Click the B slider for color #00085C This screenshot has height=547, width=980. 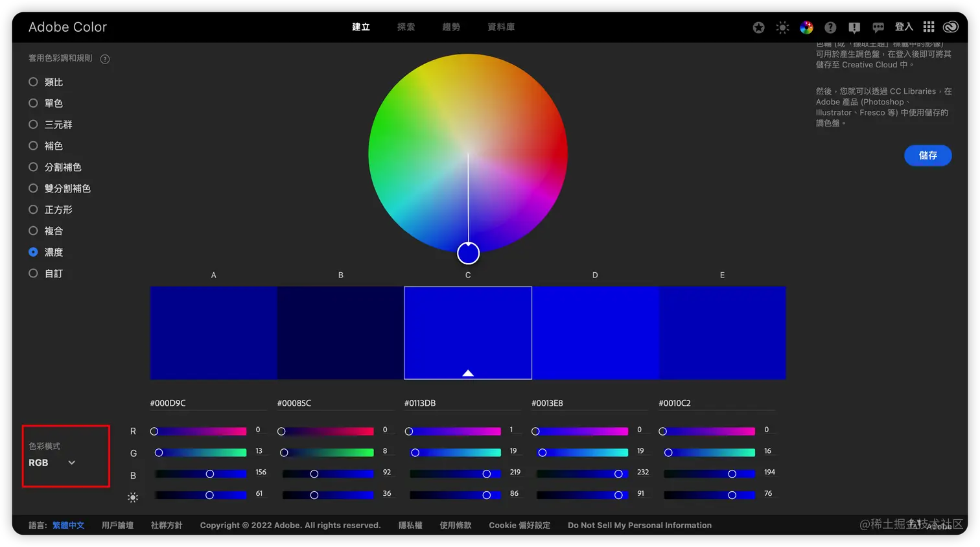(327, 474)
